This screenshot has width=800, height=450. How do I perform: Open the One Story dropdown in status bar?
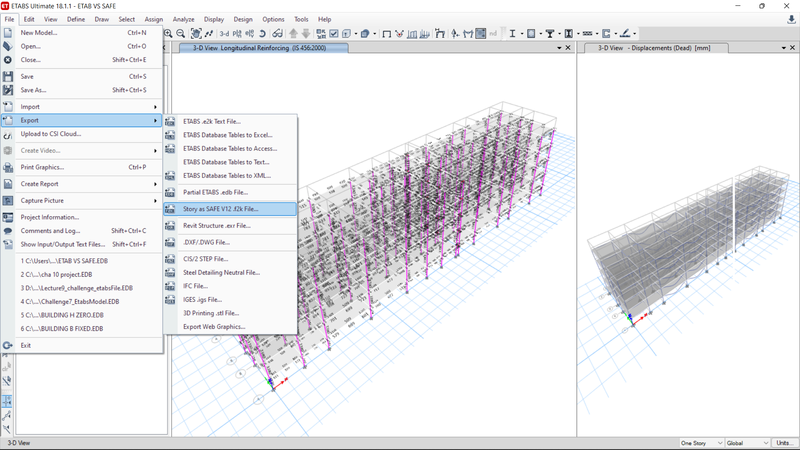720,443
